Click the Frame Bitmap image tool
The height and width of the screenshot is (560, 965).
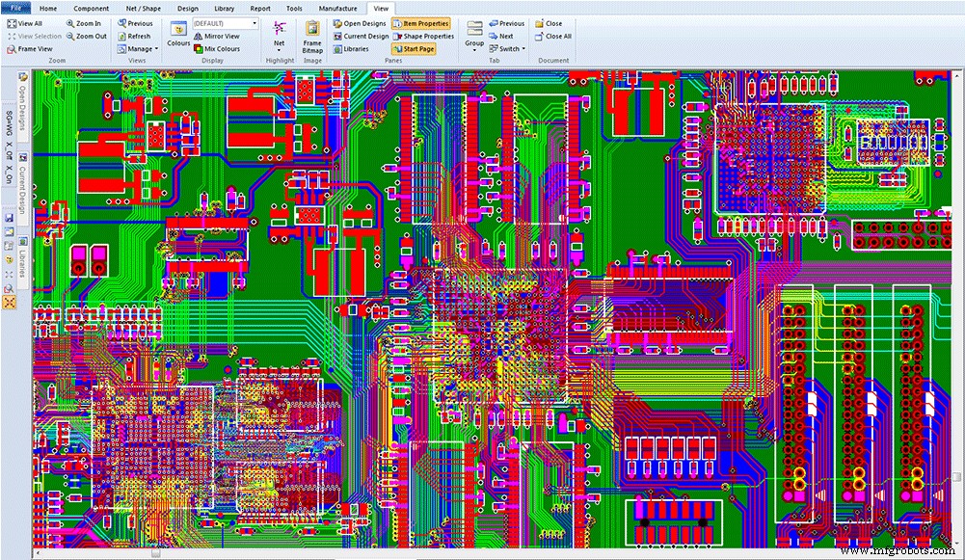(x=311, y=39)
